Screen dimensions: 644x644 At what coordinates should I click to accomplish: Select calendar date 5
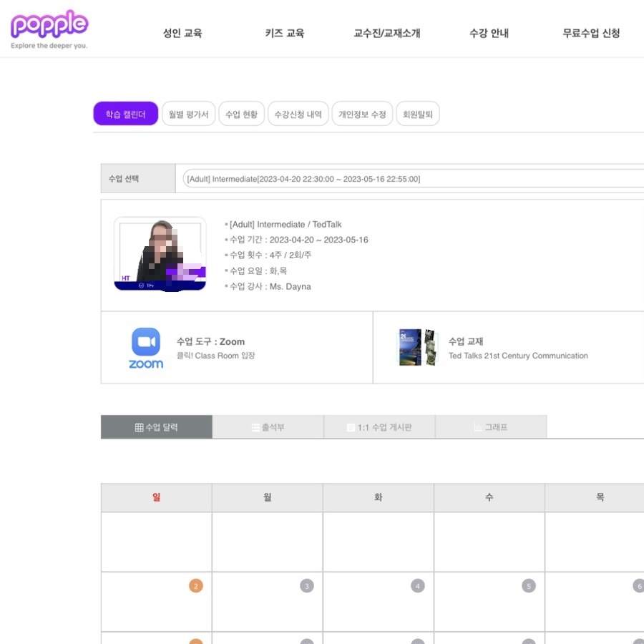point(529,585)
